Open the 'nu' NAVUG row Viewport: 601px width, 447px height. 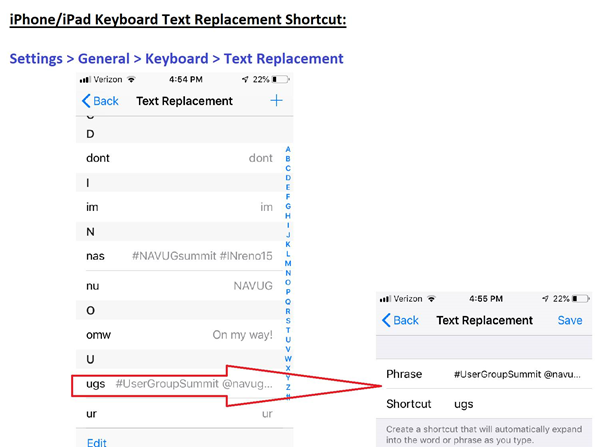pos(179,286)
